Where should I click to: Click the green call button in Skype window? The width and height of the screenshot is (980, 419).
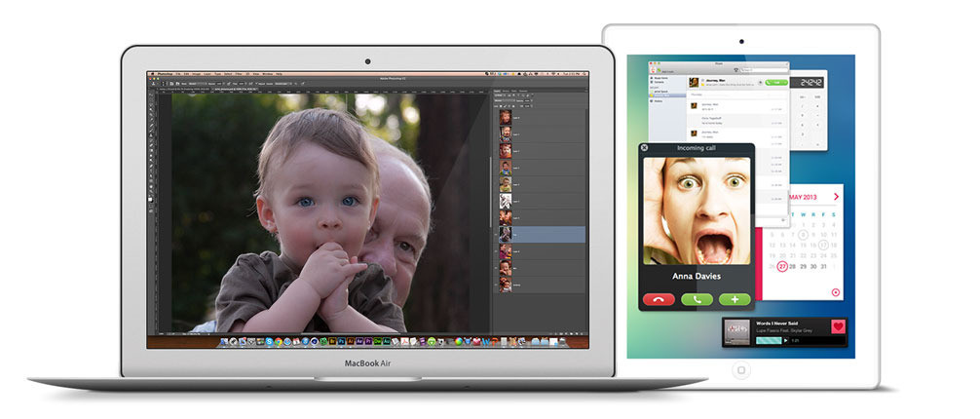coord(775,84)
